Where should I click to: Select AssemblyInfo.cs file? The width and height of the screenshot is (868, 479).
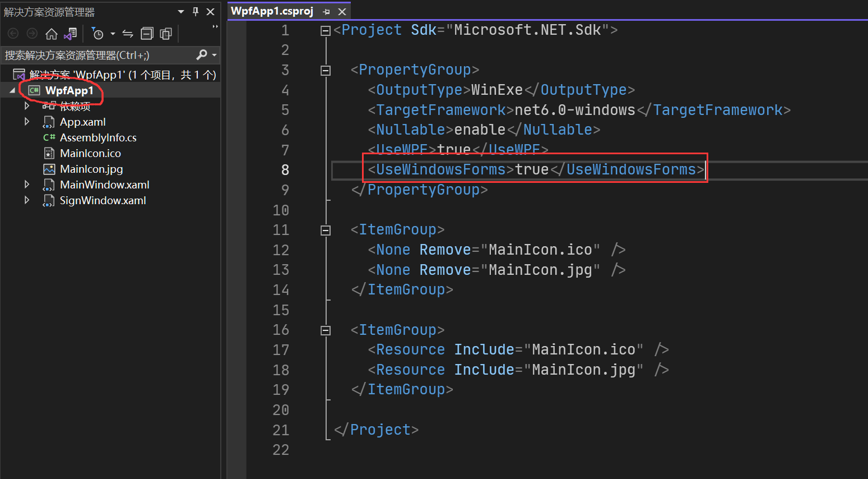pyautogui.click(x=98, y=137)
